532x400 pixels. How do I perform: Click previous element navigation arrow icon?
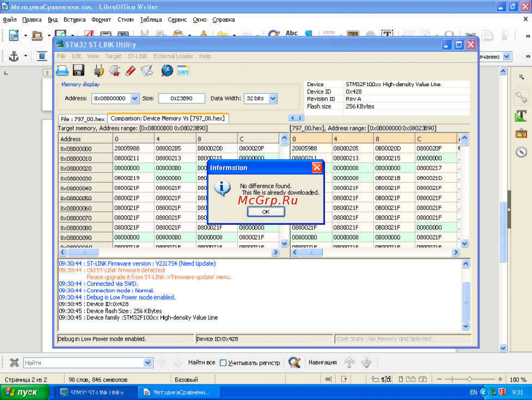tap(349, 362)
